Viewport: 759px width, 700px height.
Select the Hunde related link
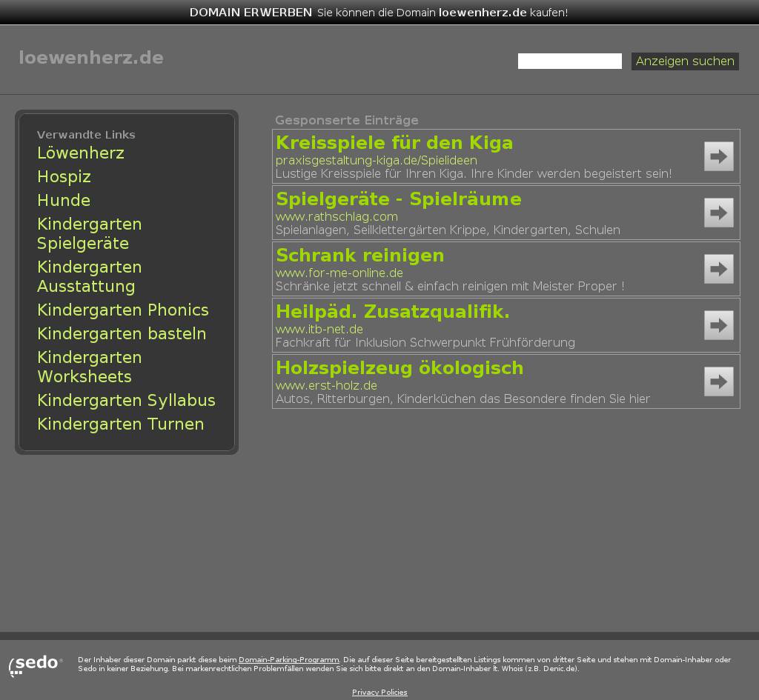[x=64, y=201]
